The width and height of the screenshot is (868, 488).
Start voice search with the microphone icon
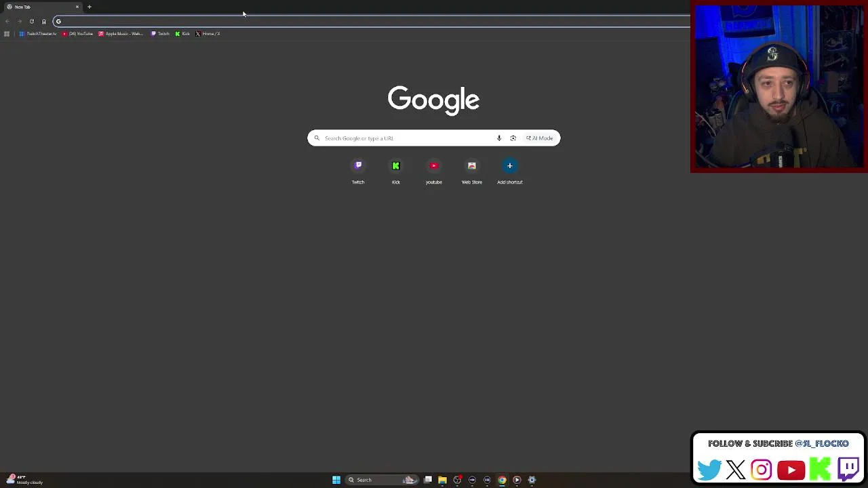click(499, 138)
